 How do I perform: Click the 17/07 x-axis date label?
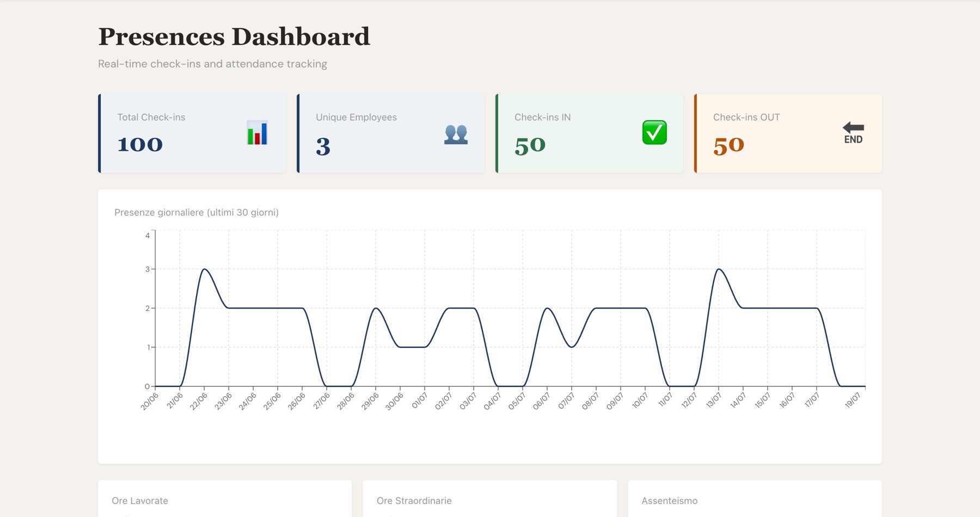click(812, 401)
